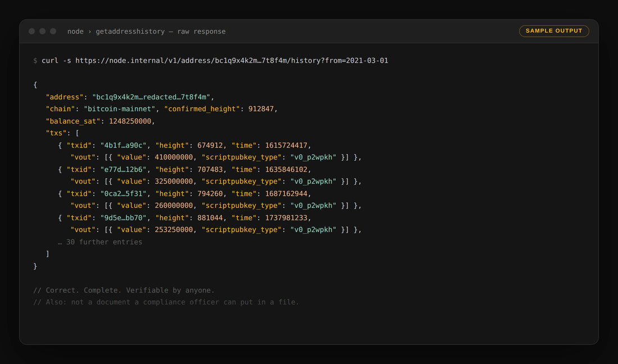Select the vout value 410000000
Screen dimensions: 618x364
point(174,157)
